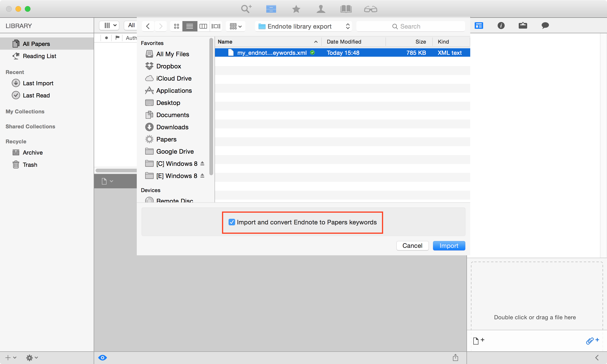Toggle Import and convert Endnote keywords checkbox
This screenshot has height=364, width=607.
pyautogui.click(x=232, y=222)
